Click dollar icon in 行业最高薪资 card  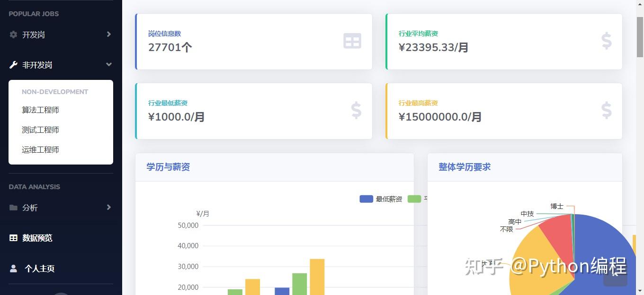(x=607, y=111)
